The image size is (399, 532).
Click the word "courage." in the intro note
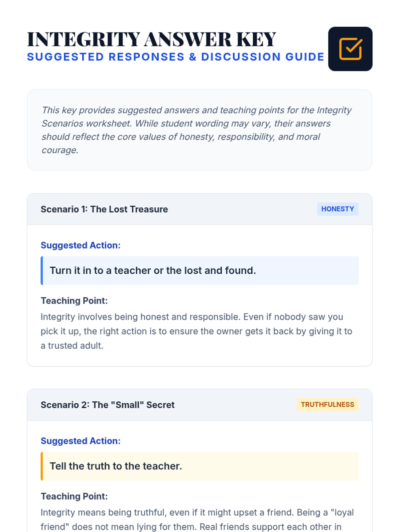[60, 150]
